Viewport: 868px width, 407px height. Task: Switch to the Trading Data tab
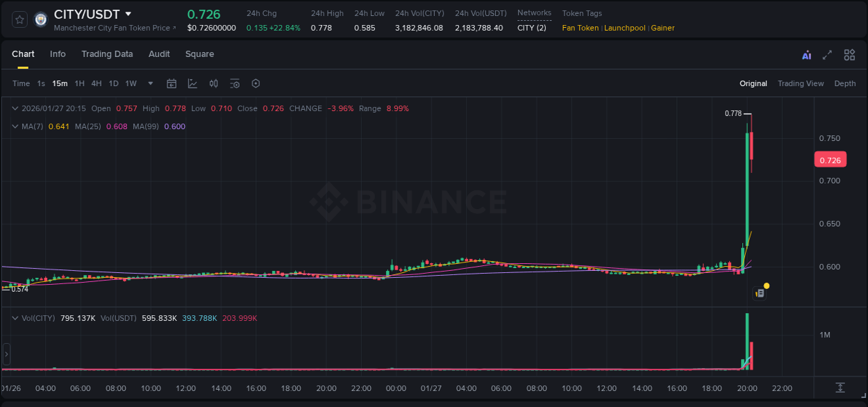107,54
